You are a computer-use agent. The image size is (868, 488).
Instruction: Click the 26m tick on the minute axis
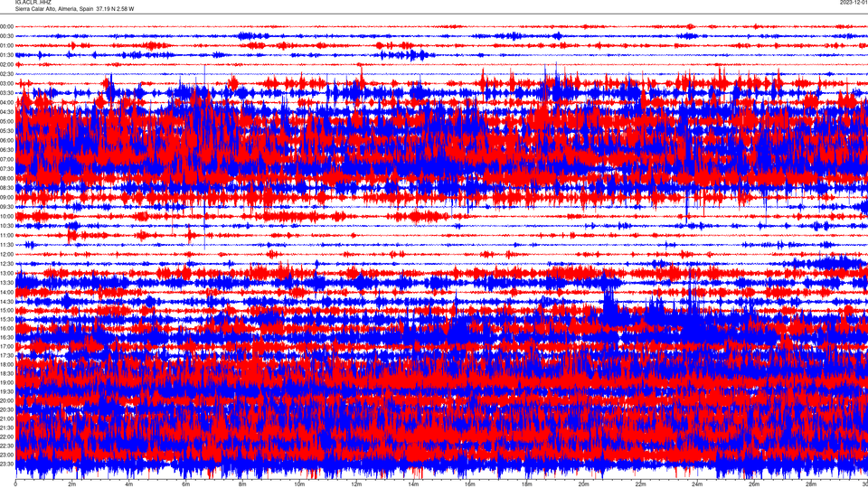754,484
